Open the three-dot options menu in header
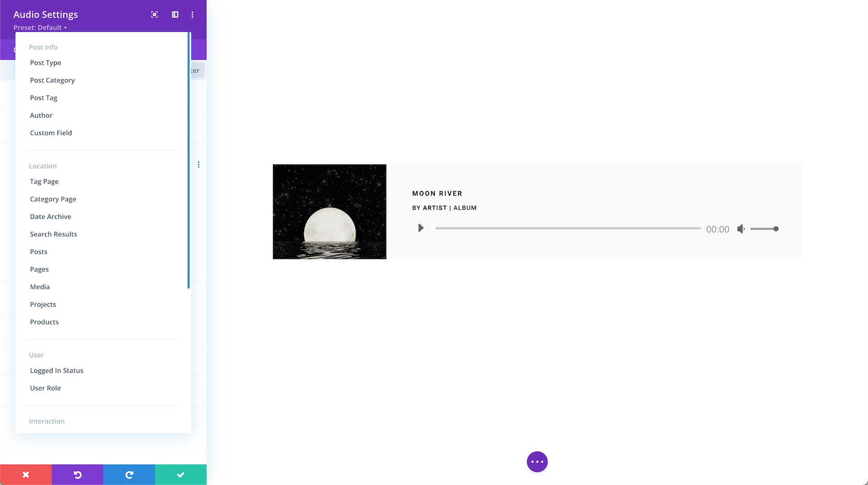Viewport: 868px width, 485px height. coord(192,14)
